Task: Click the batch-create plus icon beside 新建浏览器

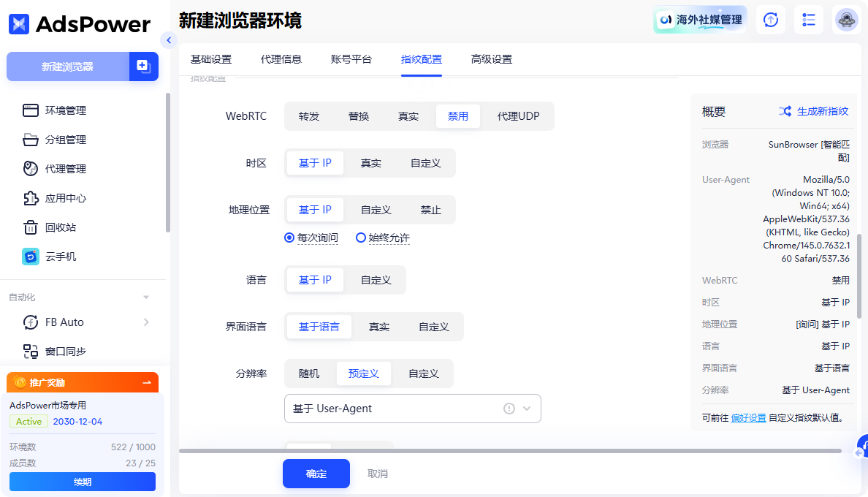Action: click(143, 67)
